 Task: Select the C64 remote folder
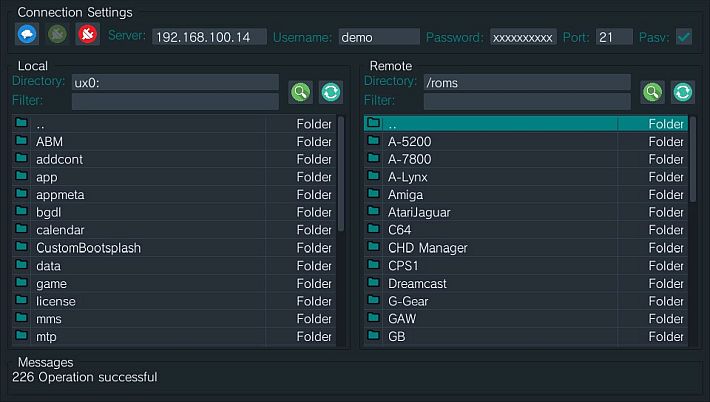pyautogui.click(x=526, y=230)
